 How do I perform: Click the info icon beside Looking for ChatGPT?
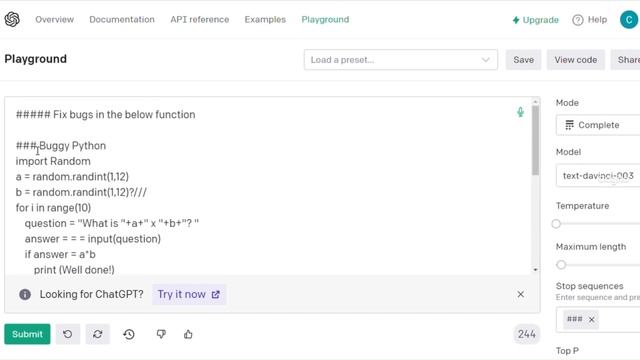(25, 294)
